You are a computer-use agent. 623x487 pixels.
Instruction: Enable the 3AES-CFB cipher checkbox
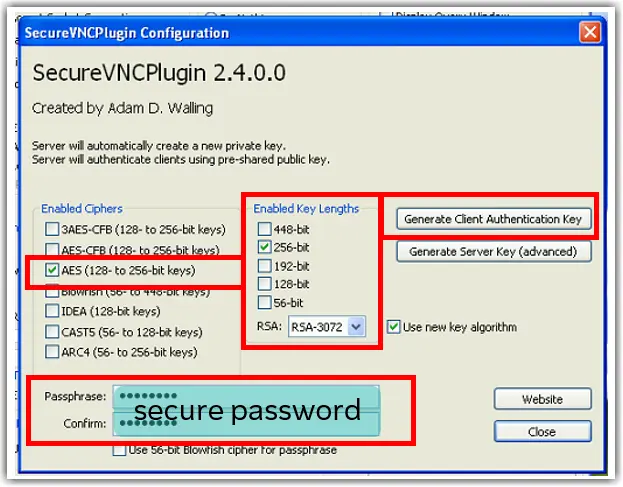(52, 229)
